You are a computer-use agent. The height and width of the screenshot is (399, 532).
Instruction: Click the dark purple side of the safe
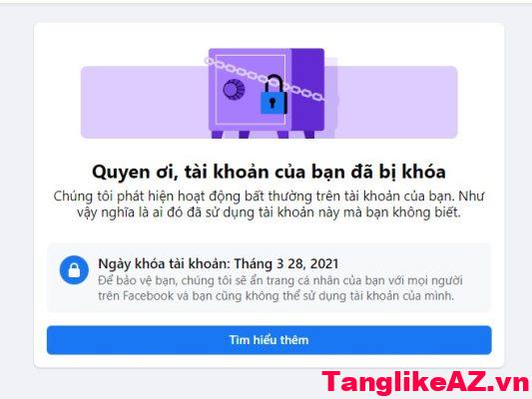coord(307,90)
